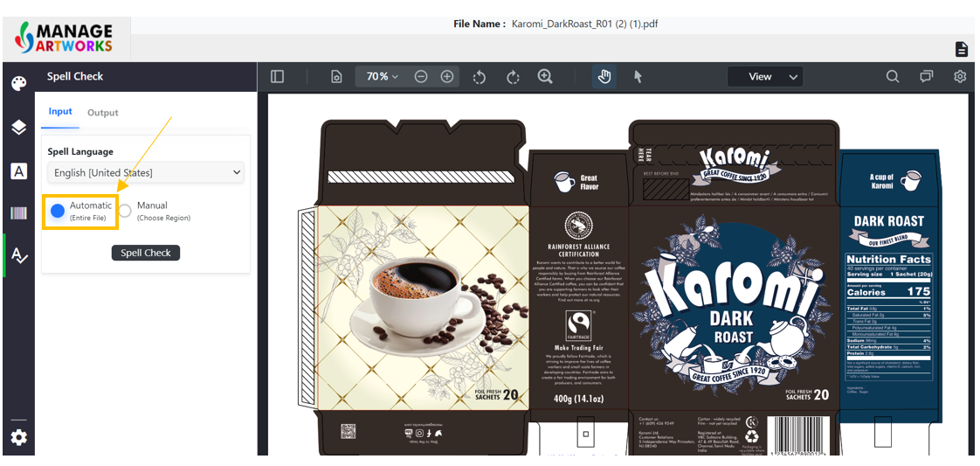
Task: Click the Rainforest Alliance Certification text
Action: click(x=578, y=250)
